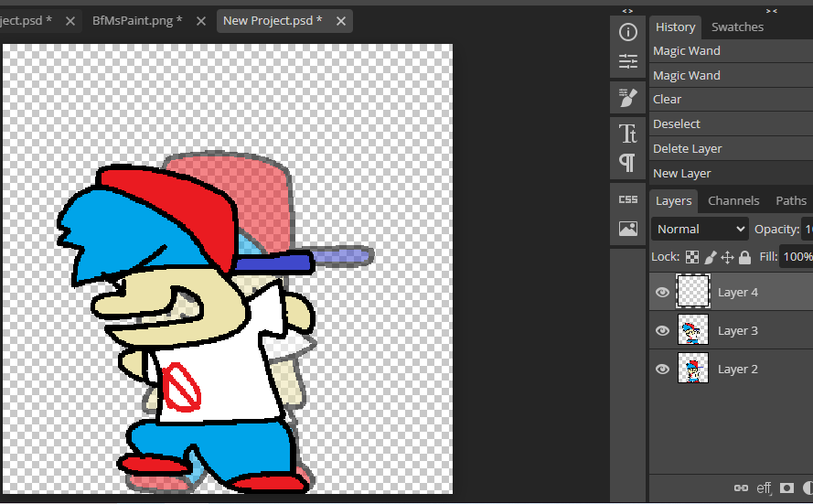Image resolution: width=813 pixels, height=504 pixels.
Task: Close the partially visible ject.psd tab
Action: click(x=70, y=21)
